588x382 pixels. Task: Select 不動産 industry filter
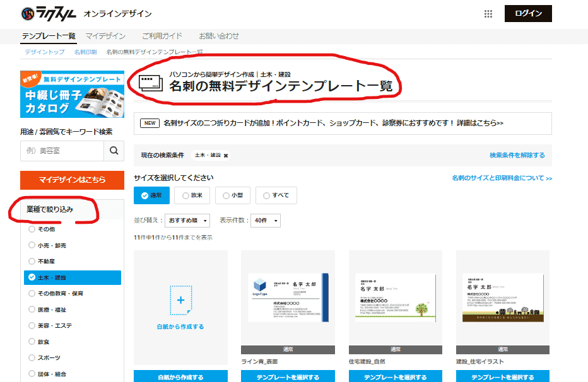pos(42,261)
